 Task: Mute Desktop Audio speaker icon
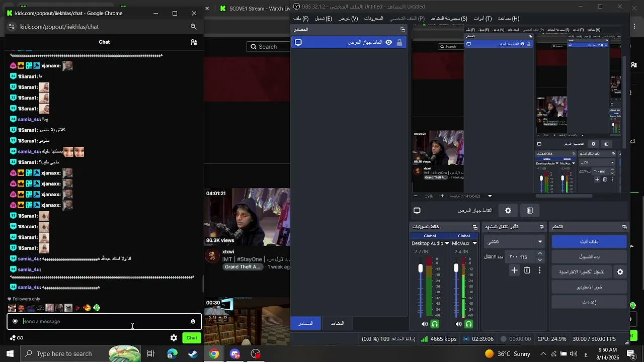pos(425,324)
